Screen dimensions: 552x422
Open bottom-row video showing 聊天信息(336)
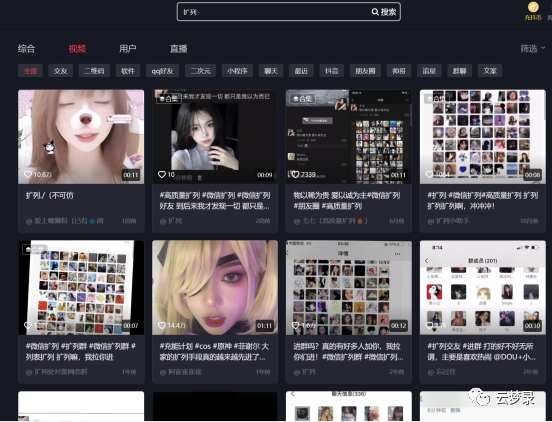point(349,406)
